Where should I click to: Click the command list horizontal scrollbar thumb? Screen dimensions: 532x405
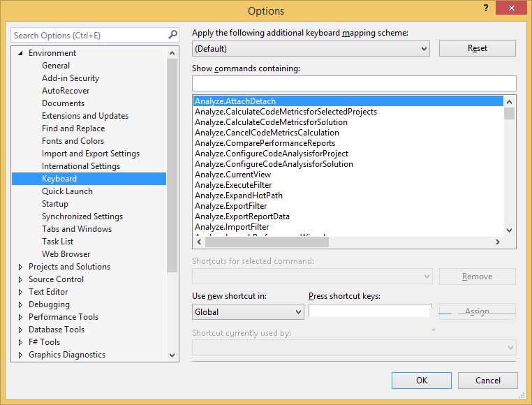pyautogui.click(x=267, y=242)
